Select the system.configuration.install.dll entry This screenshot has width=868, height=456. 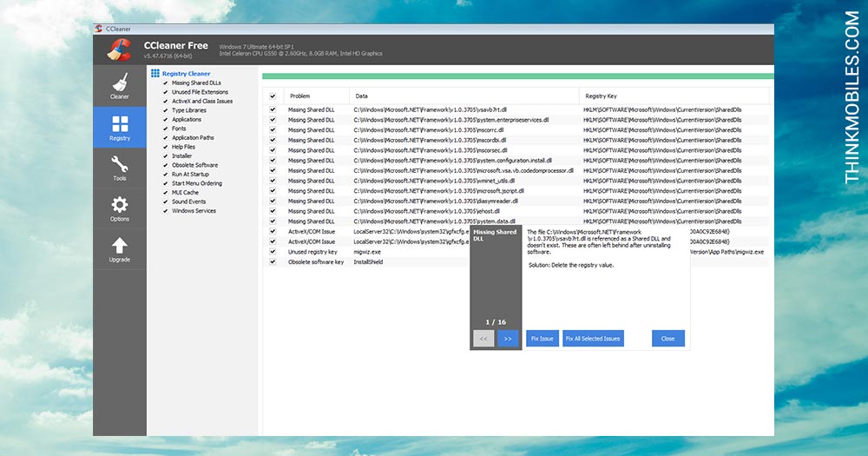[452, 161]
